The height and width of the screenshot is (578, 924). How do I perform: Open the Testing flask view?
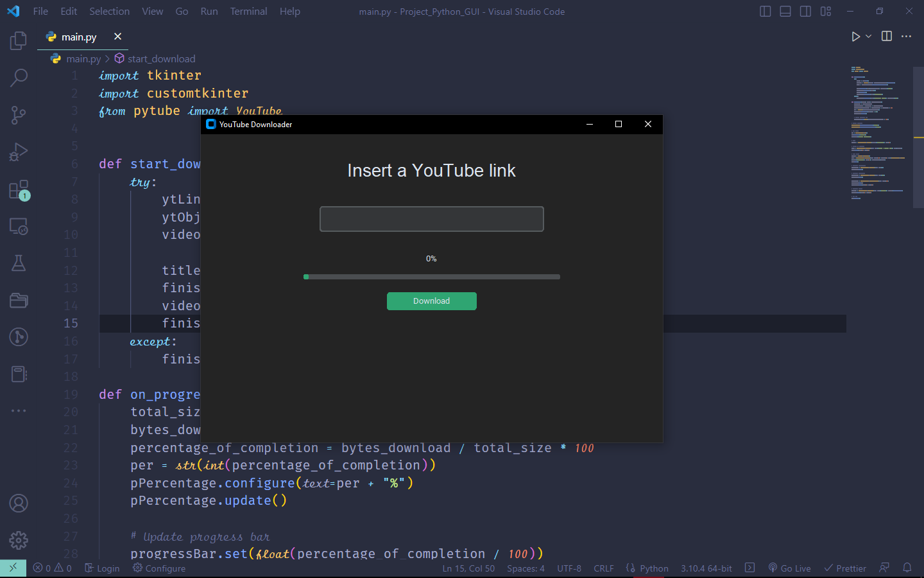[x=19, y=263]
